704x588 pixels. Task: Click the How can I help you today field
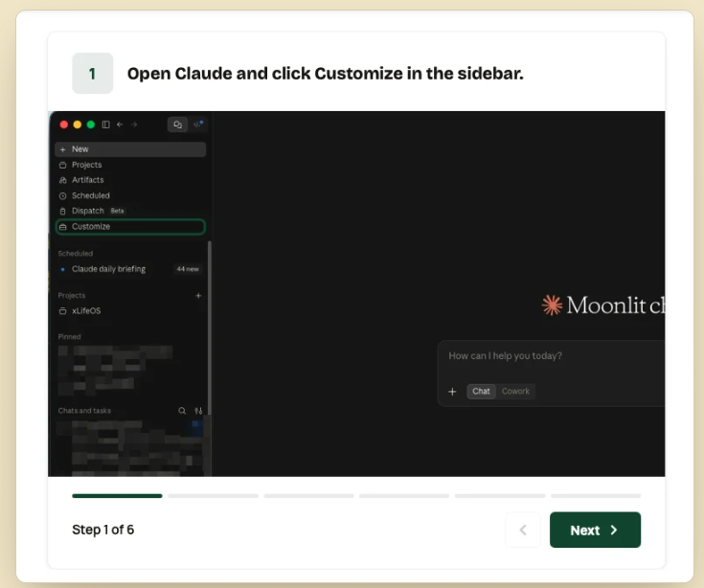553,356
